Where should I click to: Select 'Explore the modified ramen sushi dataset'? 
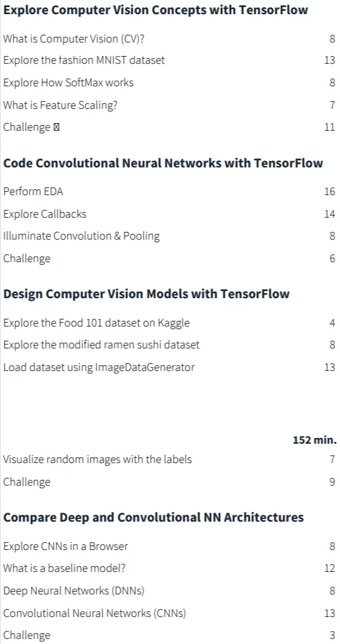[x=102, y=345]
